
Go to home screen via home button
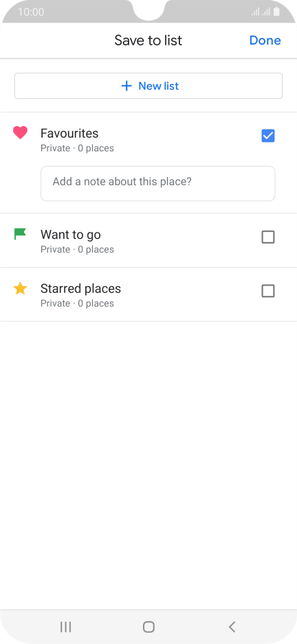148,627
